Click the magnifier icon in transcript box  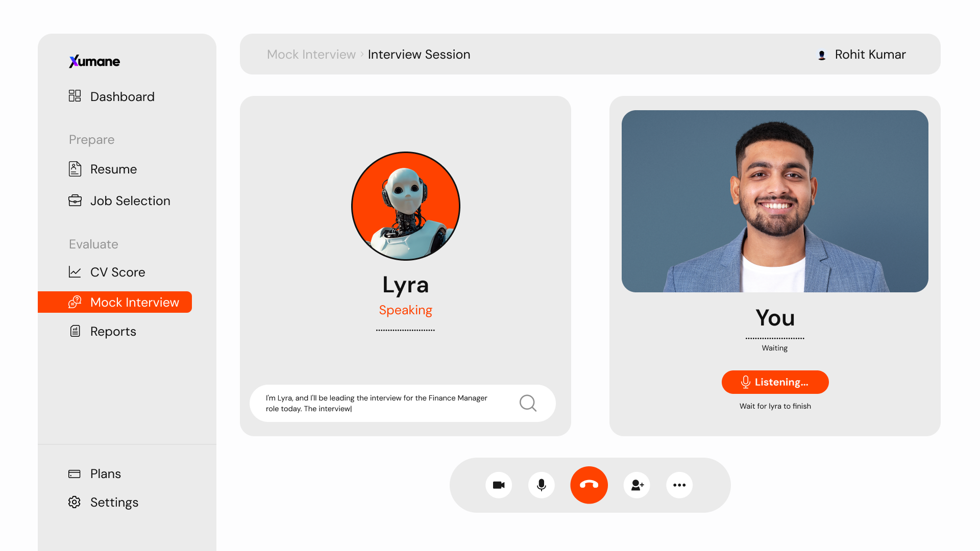tap(528, 403)
